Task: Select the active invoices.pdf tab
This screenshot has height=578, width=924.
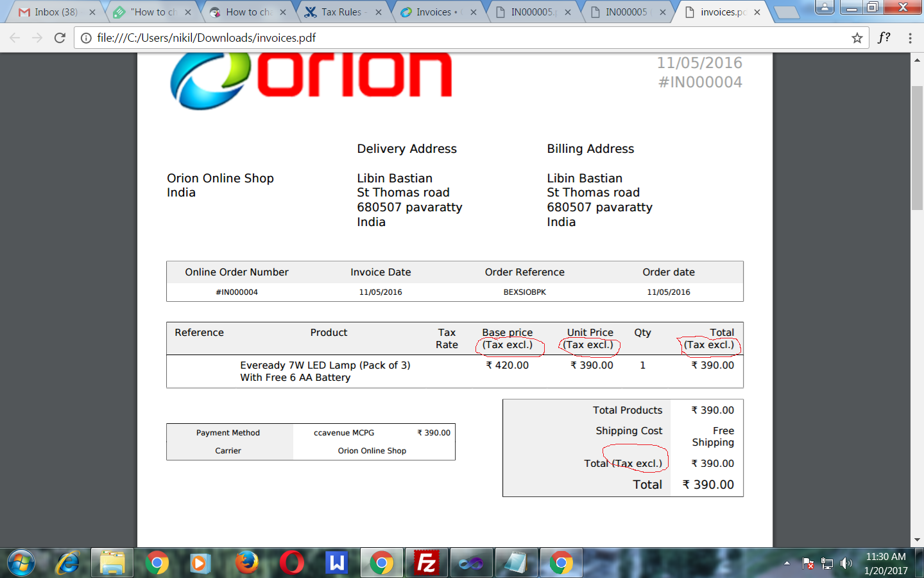Action: point(723,12)
